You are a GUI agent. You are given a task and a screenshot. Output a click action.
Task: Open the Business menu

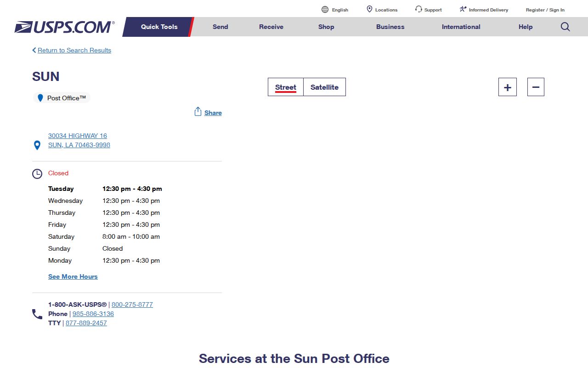tap(390, 27)
